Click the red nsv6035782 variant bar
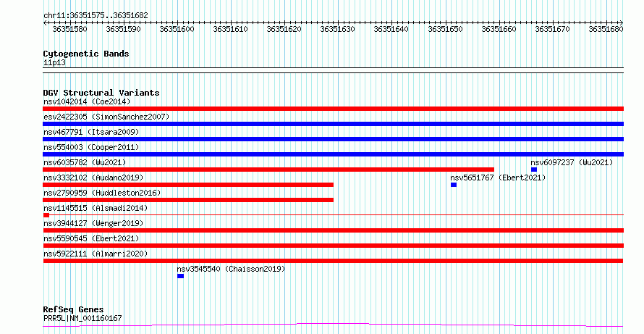This screenshot has width=644, height=334. pos(268,170)
